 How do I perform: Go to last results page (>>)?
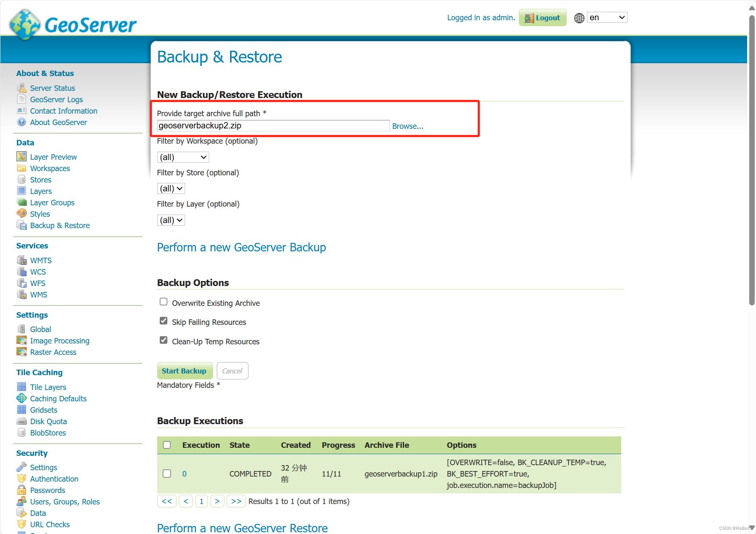[x=236, y=501]
